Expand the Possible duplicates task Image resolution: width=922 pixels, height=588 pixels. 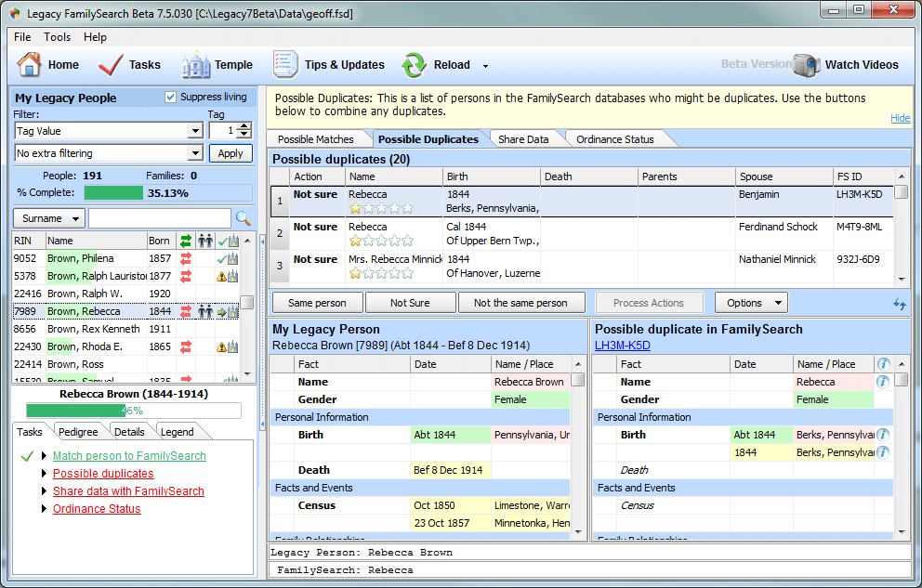[44, 474]
